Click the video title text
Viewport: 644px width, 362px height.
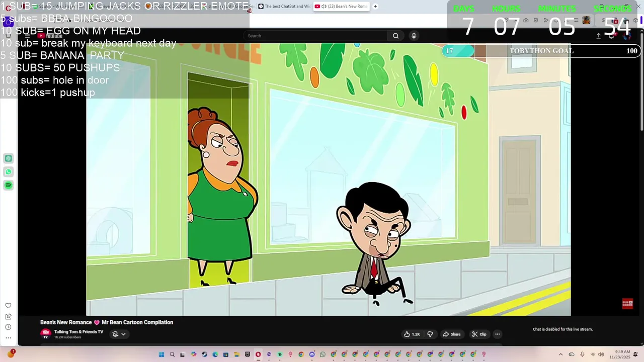coord(107,322)
